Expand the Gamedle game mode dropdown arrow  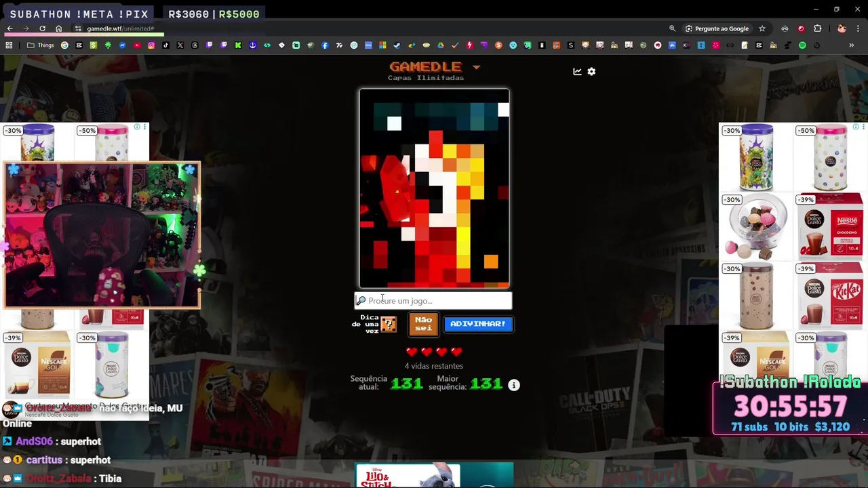pos(476,67)
